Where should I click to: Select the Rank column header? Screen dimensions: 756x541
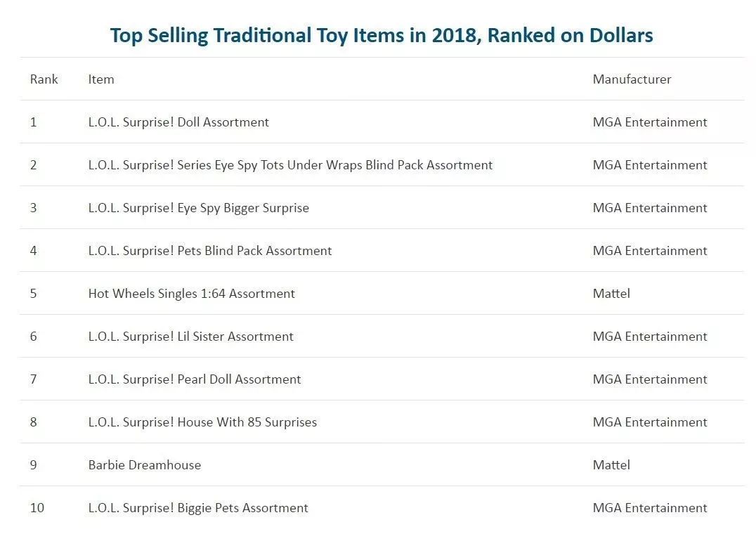pos(44,79)
